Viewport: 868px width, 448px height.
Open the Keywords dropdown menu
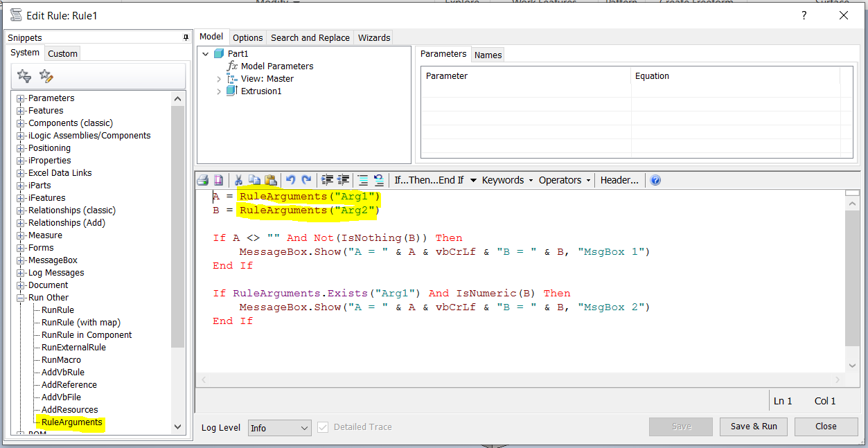(507, 180)
